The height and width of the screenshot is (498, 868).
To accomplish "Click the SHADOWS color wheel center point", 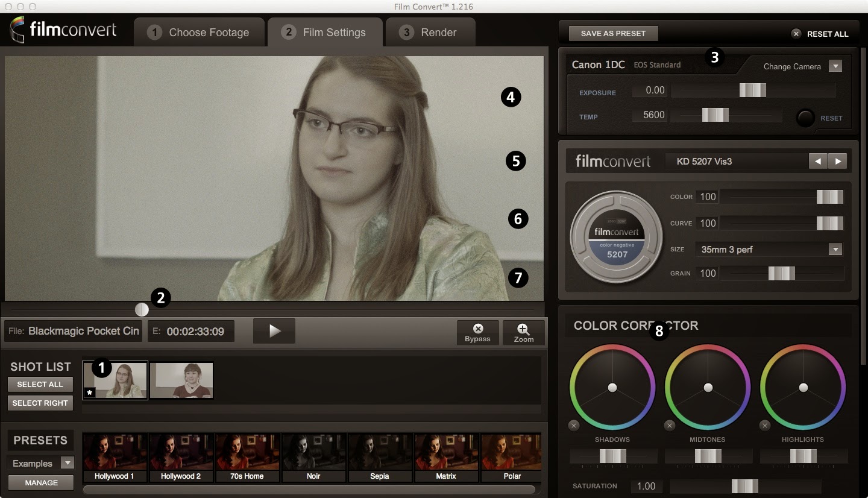I will click(x=612, y=388).
